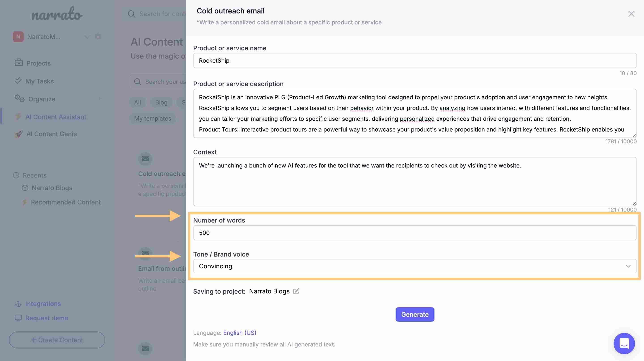Image resolution: width=644 pixels, height=361 pixels.
Task: Grab the description textarea resize handle
Action: click(634, 136)
